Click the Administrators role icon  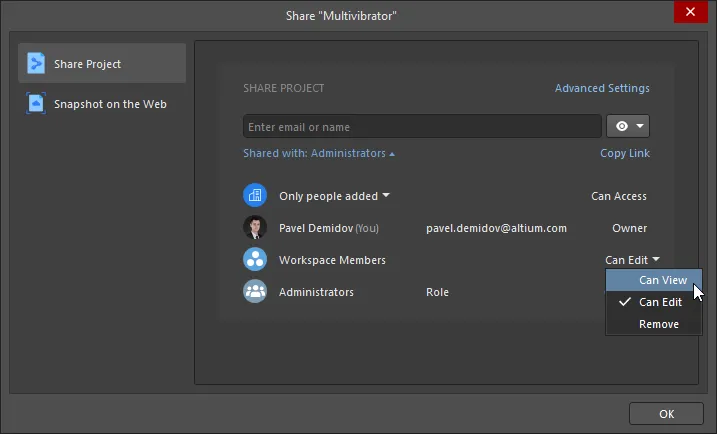coord(255,292)
